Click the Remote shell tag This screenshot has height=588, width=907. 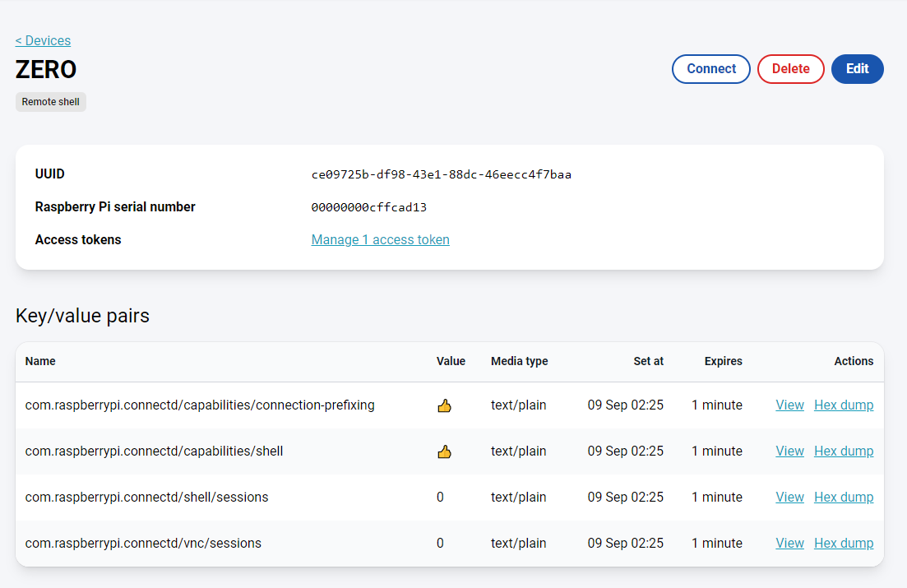click(51, 102)
